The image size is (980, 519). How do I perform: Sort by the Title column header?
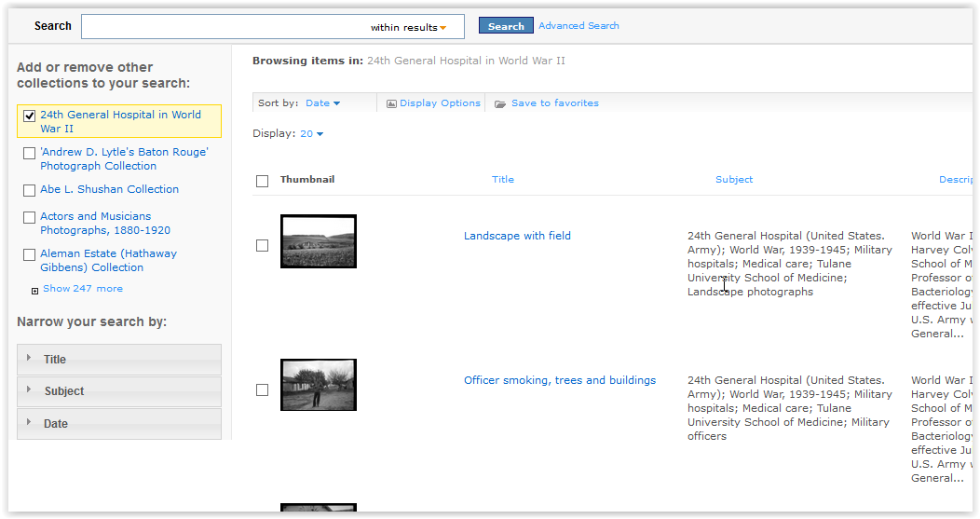pyautogui.click(x=502, y=180)
